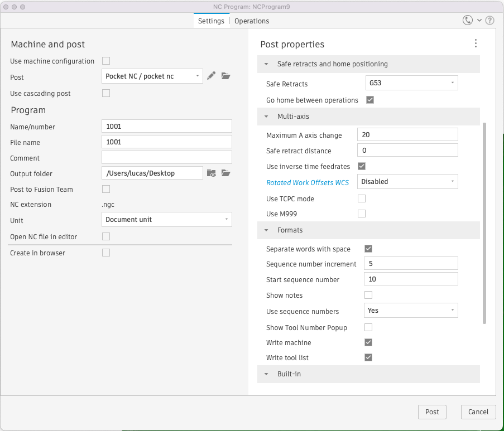Click the Post button
This screenshot has width=504, height=431.
coord(432,411)
